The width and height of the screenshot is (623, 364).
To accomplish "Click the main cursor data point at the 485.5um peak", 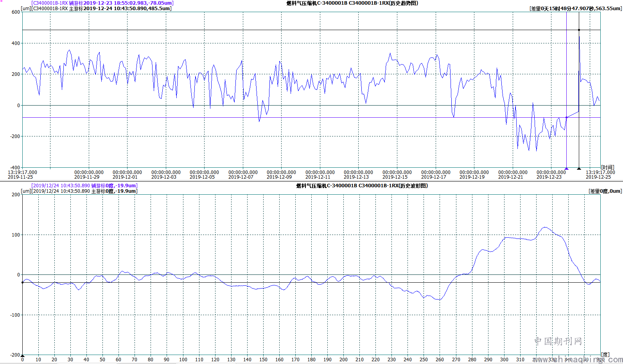I will (x=579, y=30).
